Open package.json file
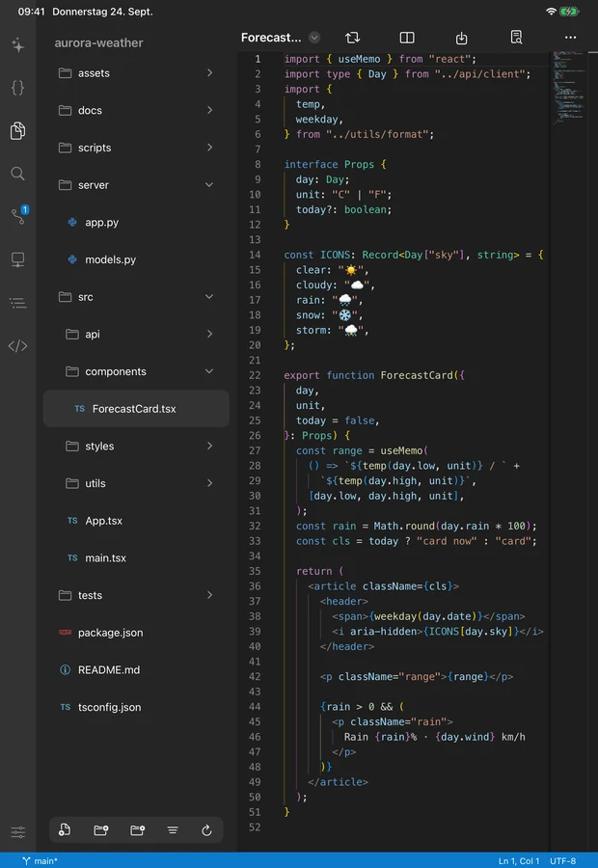Viewport: 598px width, 868px height. coord(136,632)
